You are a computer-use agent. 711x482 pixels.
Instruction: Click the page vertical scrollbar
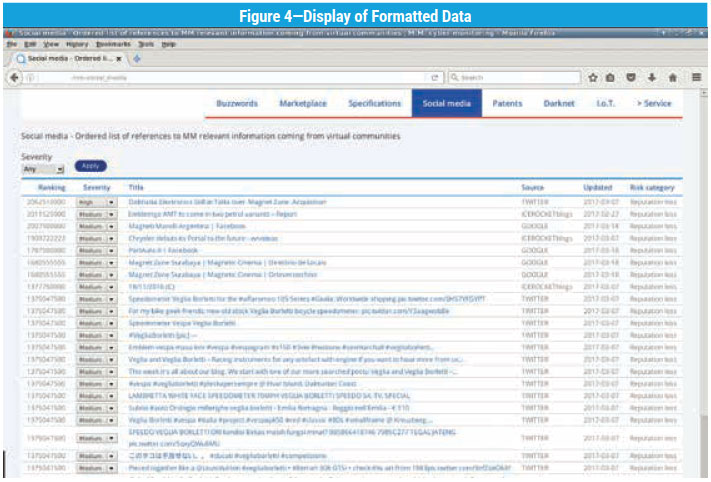coord(703,281)
